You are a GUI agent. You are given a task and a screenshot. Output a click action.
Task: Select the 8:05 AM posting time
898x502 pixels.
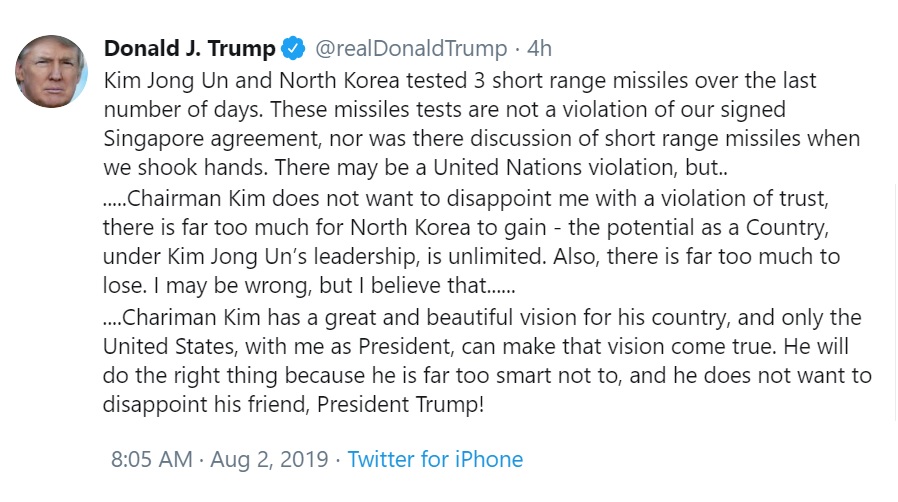(152, 460)
